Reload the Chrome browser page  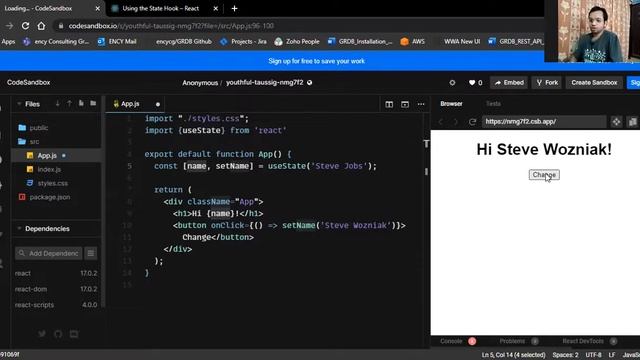coord(25,26)
